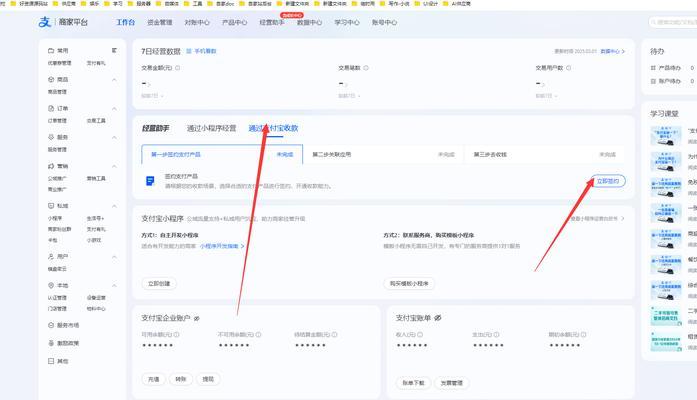
Task: Toggle visibility eye for 支付宝企业账户
Action: pyautogui.click(x=196, y=318)
